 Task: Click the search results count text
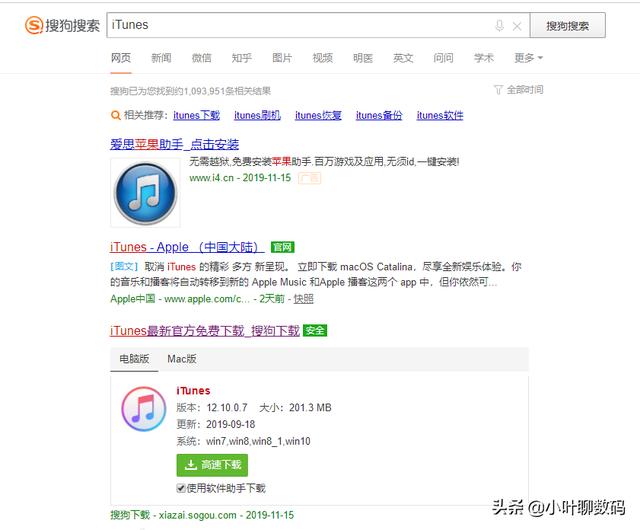tap(190, 91)
